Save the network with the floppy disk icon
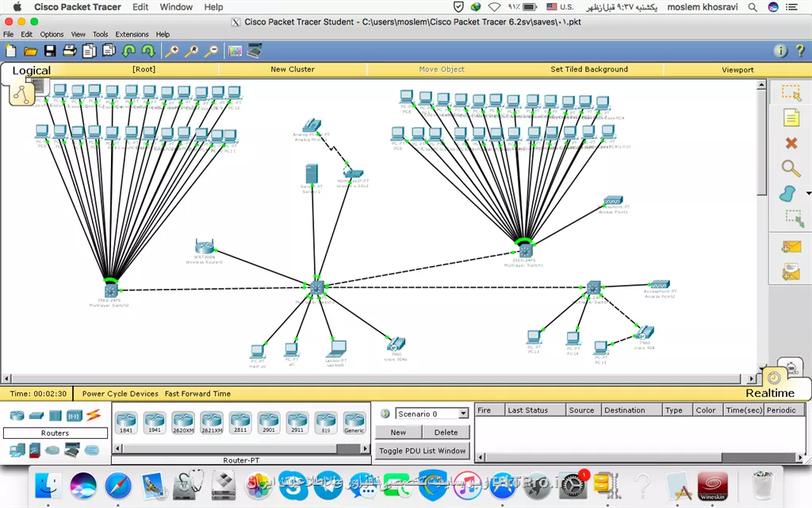 50,51
